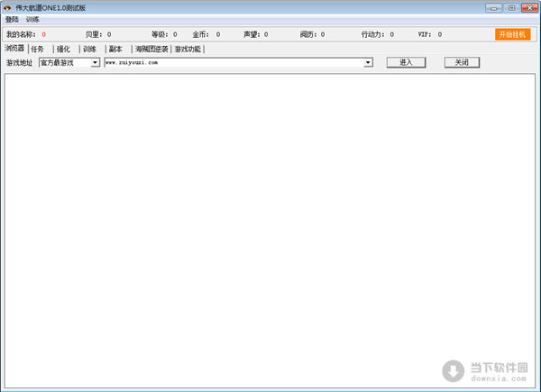Open the 海贼图逆袭 tab
Viewport: 541px width, 392px height.
pyautogui.click(x=151, y=49)
